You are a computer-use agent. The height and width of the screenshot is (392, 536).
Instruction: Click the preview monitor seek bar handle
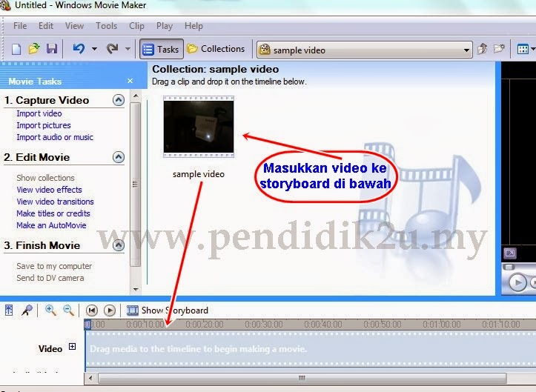[509, 267]
